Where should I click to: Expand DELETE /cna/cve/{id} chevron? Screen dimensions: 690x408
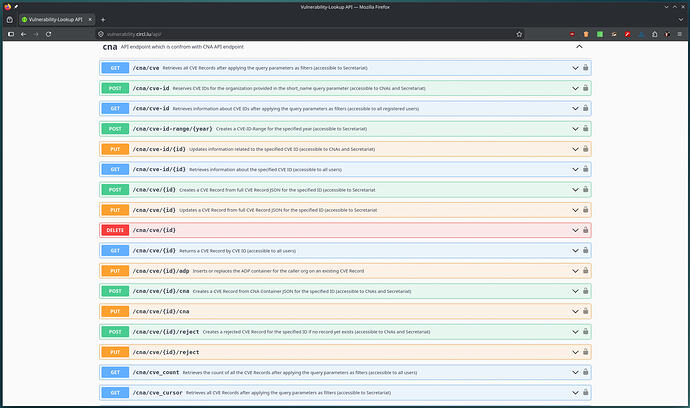[x=575, y=230]
